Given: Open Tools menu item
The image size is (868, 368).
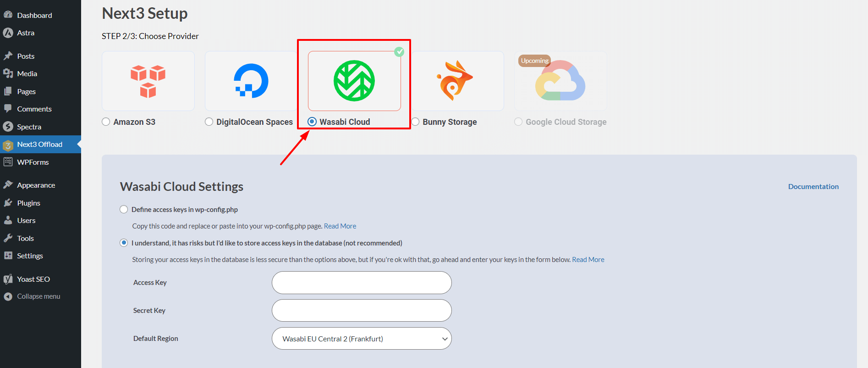Looking at the screenshot, I should tap(40, 238).
